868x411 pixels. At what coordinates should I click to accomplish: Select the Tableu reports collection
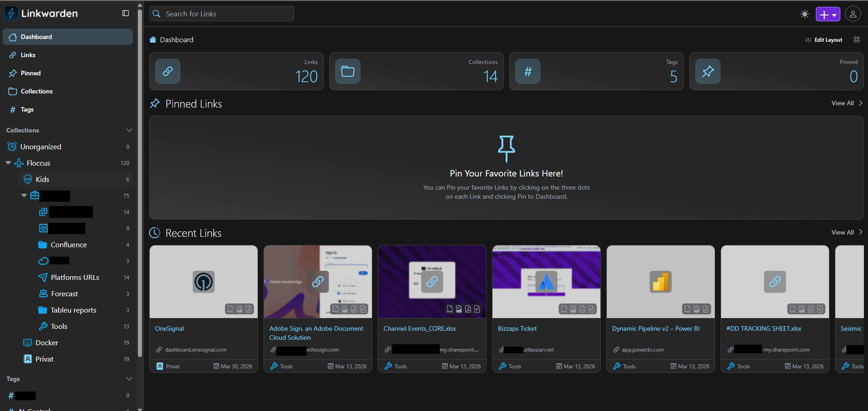pyautogui.click(x=84, y=310)
